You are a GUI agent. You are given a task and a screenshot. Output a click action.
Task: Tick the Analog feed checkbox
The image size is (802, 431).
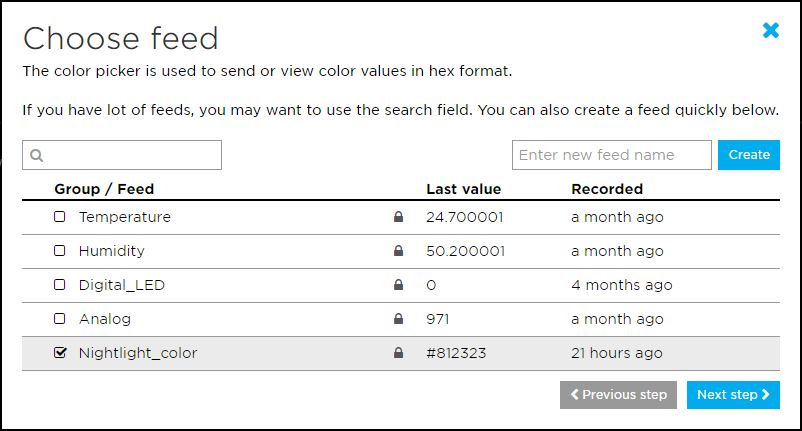tap(60, 319)
